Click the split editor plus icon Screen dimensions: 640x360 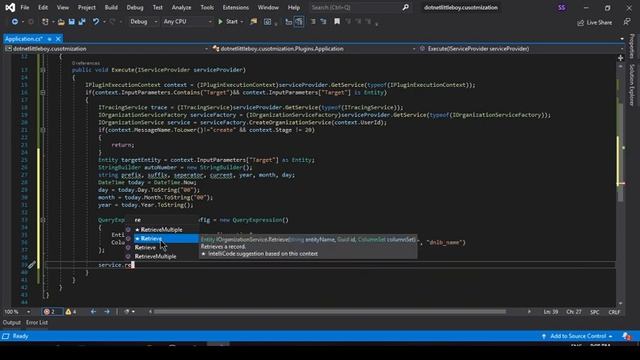coord(620,58)
